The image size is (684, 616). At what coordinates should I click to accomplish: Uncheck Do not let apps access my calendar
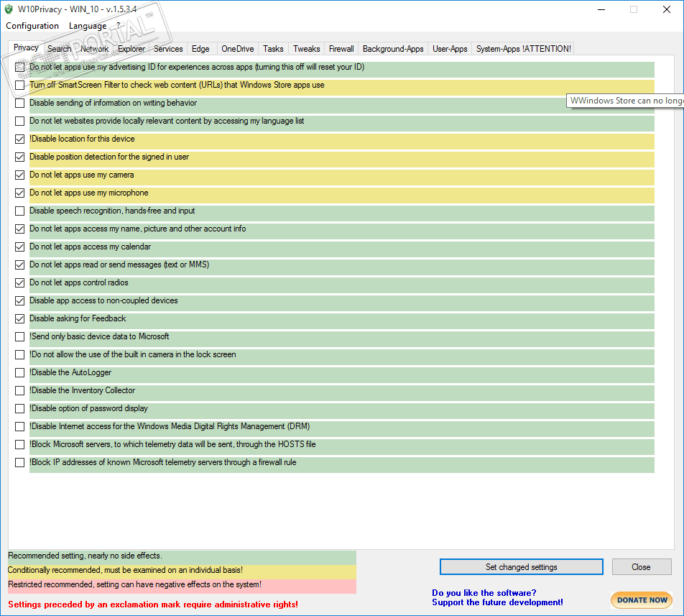(x=19, y=247)
